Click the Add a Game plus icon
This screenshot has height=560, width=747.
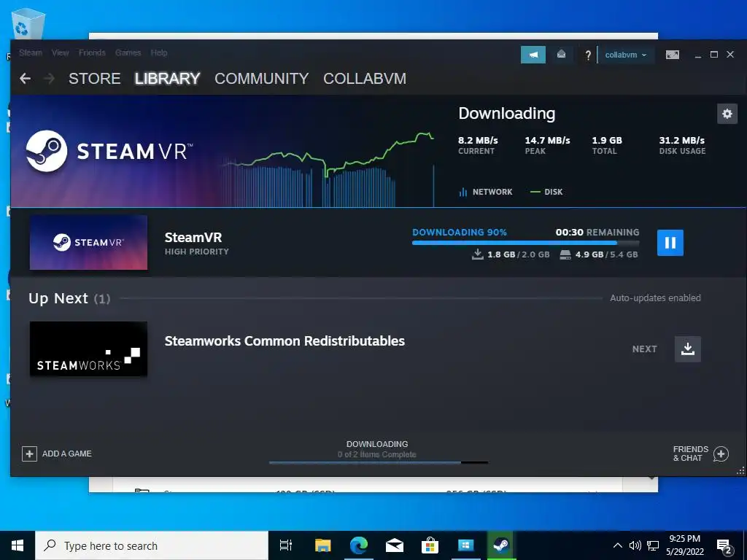pyautogui.click(x=29, y=454)
